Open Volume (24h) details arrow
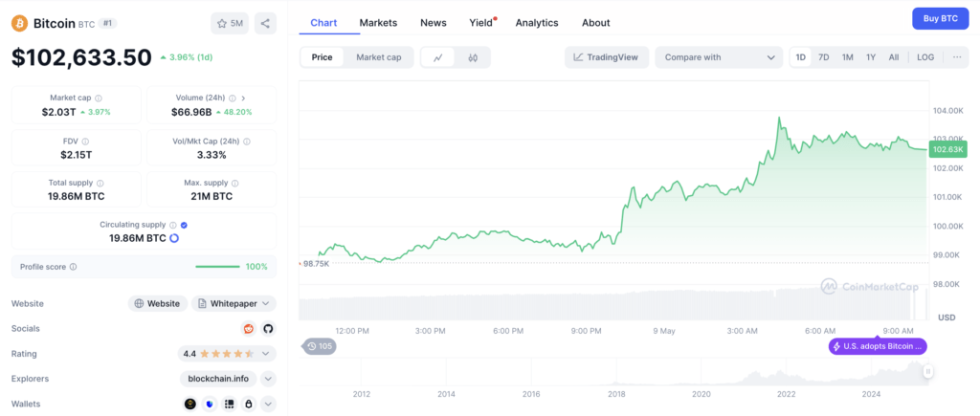Viewport: 980px width, 416px height. click(x=243, y=99)
